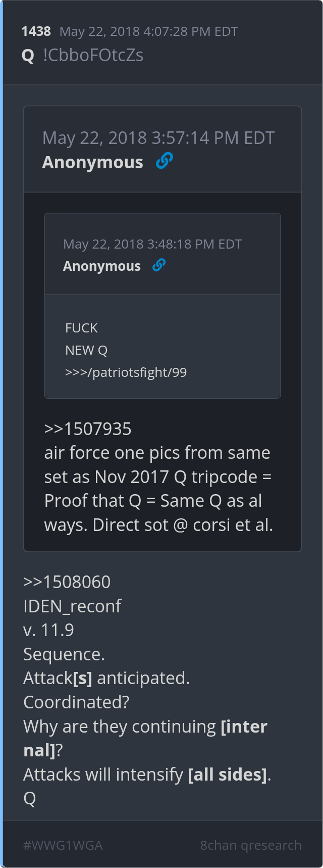Select the bold Q author name in header

click(x=28, y=56)
